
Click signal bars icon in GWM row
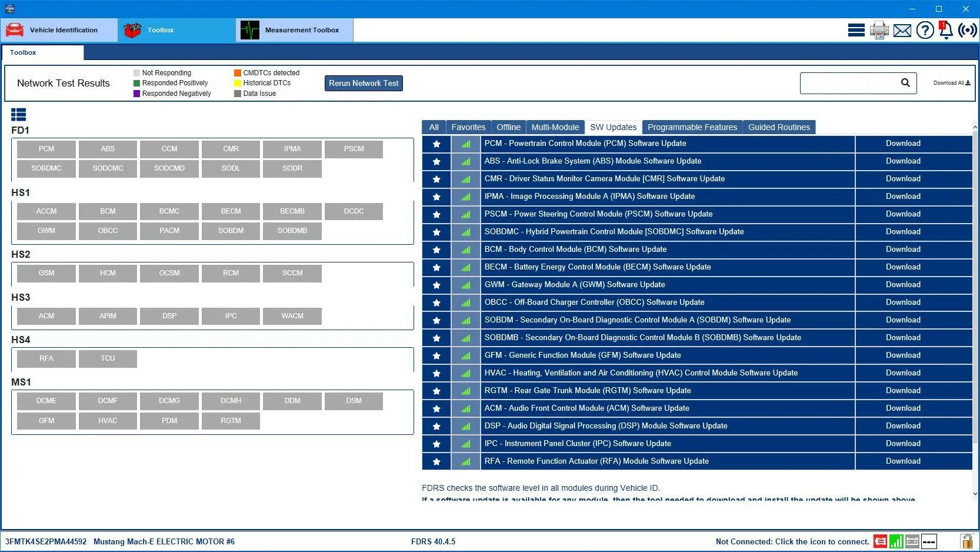(466, 285)
